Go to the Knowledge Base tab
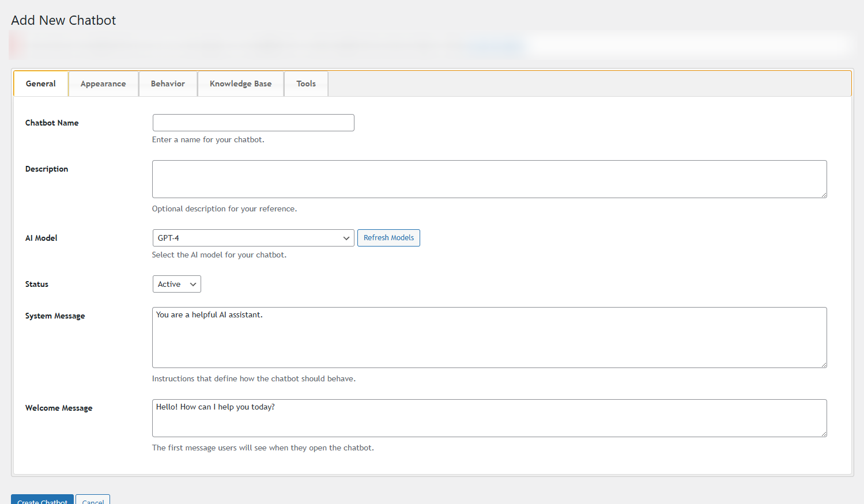 point(240,84)
